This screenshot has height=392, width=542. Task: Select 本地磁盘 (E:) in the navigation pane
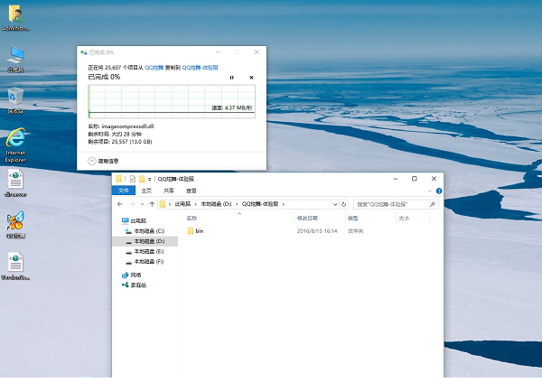[x=145, y=251]
